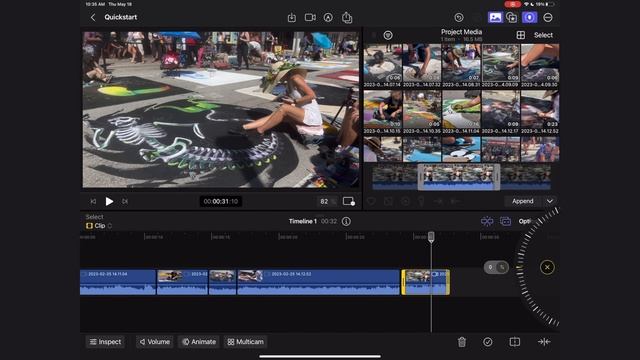Open the content overlays browser icon

point(511,17)
